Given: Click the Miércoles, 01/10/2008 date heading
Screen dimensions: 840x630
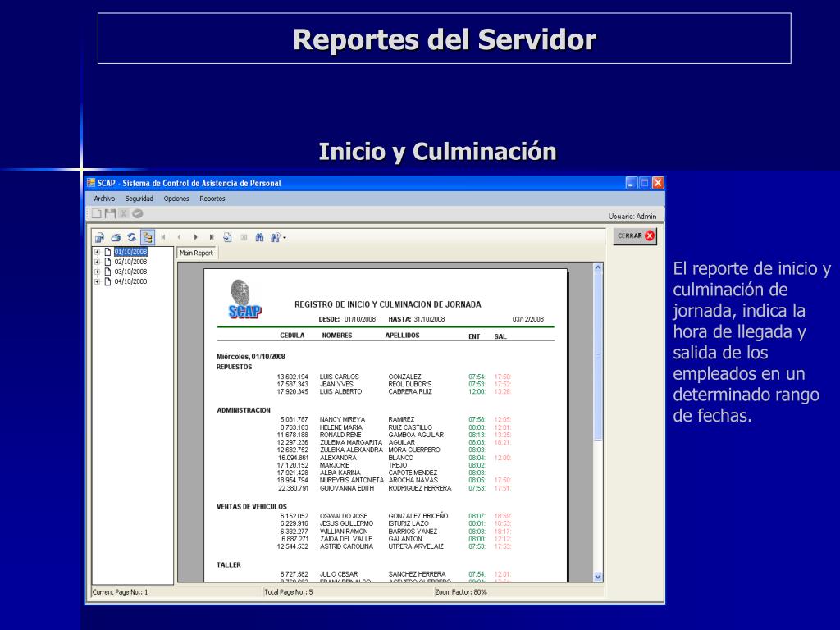Looking at the screenshot, I should pyautogui.click(x=251, y=357).
